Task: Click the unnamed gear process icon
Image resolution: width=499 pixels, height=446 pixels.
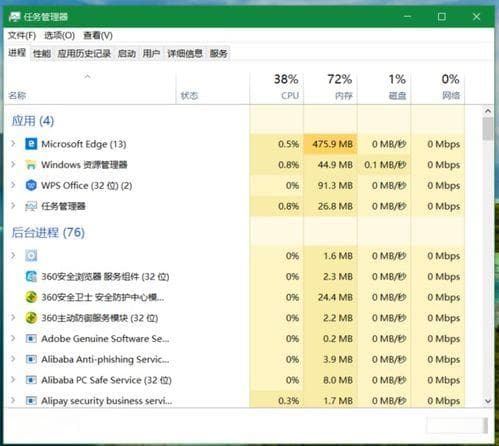Action: 31,256
